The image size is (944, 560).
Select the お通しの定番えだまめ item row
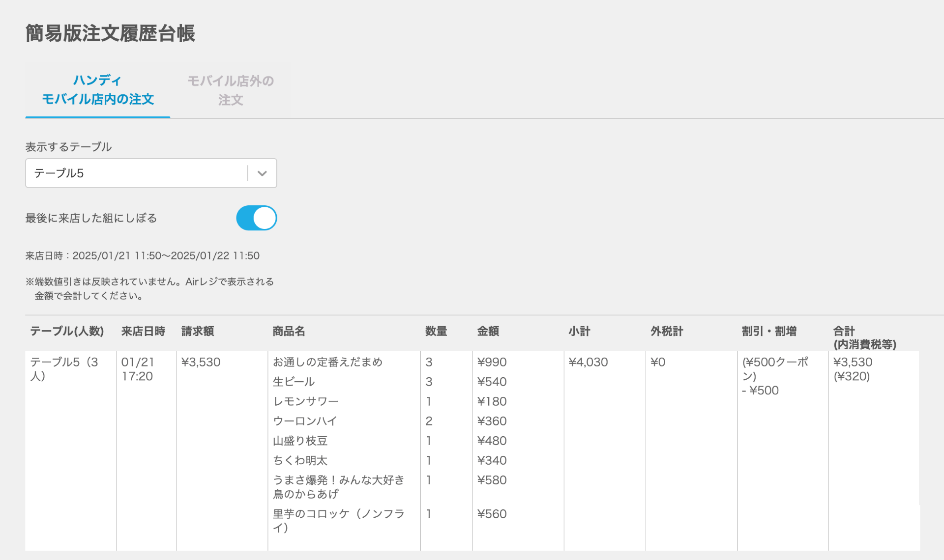(x=327, y=362)
